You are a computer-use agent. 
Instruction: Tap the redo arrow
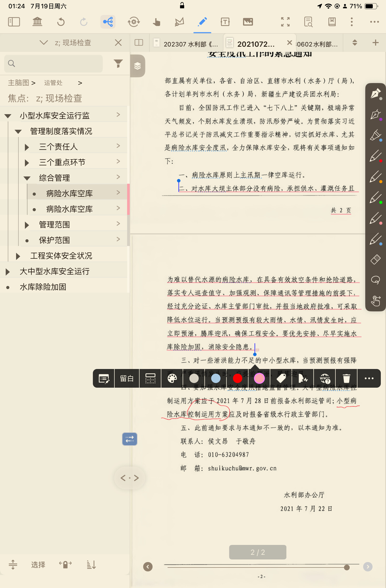pyautogui.click(x=84, y=22)
